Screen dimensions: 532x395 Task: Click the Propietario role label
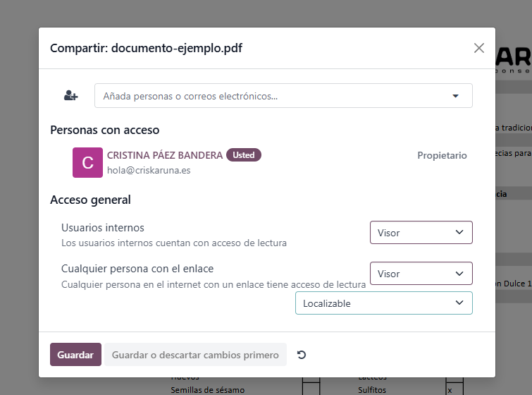[x=442, y=155]
